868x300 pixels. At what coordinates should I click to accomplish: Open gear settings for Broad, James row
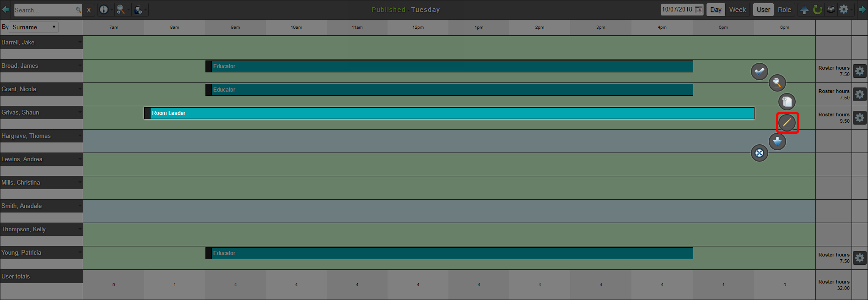tap(860, 71)
